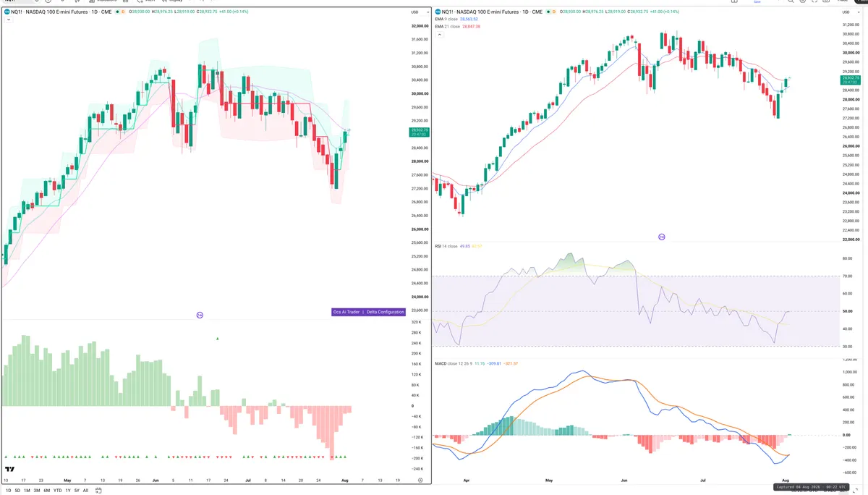Click left chart green market status dot

tap(117, 12)
